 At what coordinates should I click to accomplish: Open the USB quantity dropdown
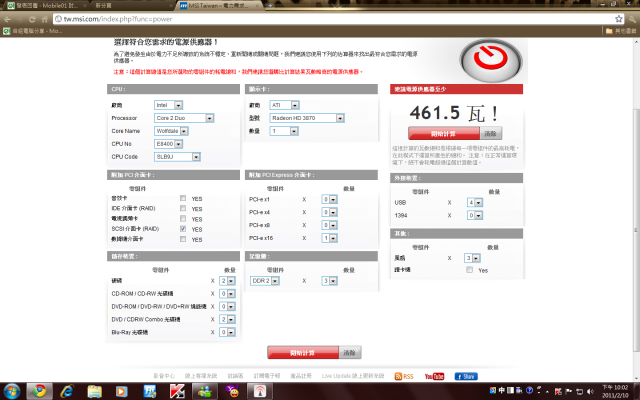[475, 202]
